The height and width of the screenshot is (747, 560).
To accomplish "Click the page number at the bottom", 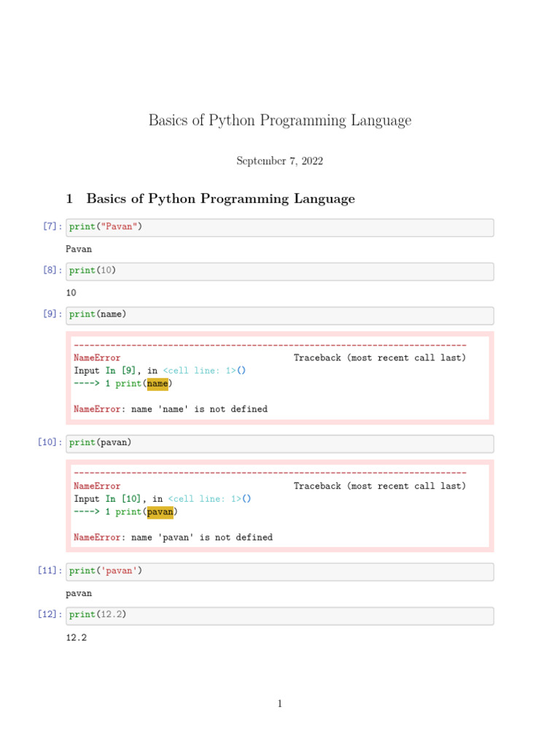I will coord(280,704).
